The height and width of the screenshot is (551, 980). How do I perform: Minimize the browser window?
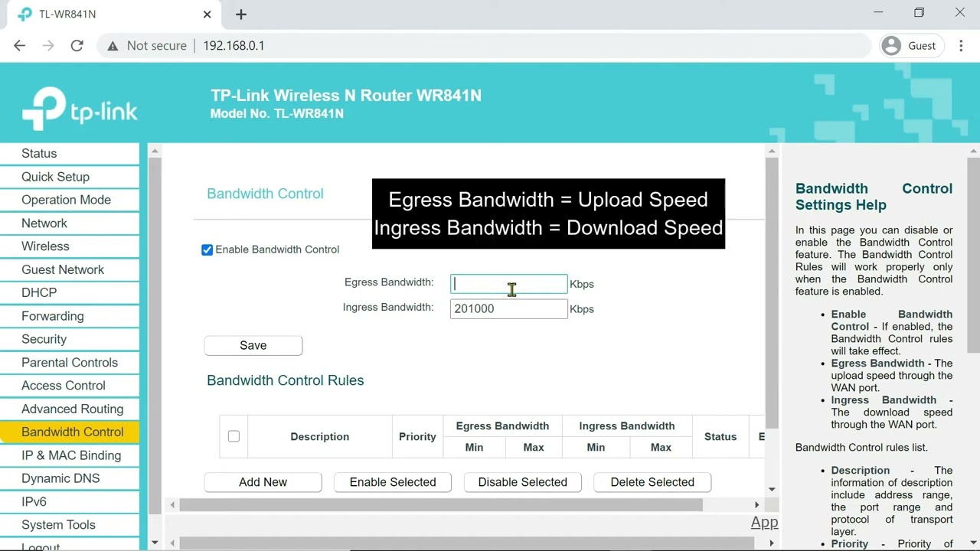point(878,13)
